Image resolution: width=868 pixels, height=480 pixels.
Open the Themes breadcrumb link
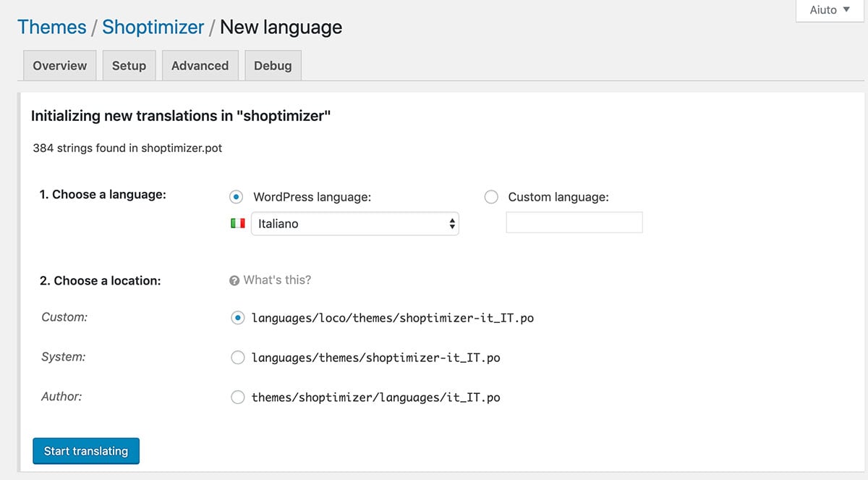[51, 28]
